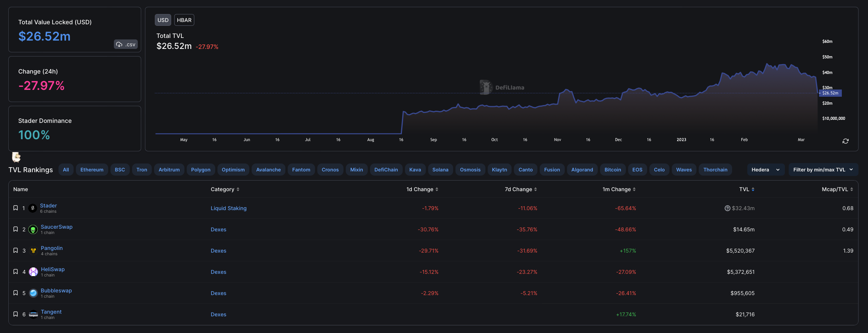Bookmark the Pangolin protocol row
868x333 pixels.
point(16,250)
